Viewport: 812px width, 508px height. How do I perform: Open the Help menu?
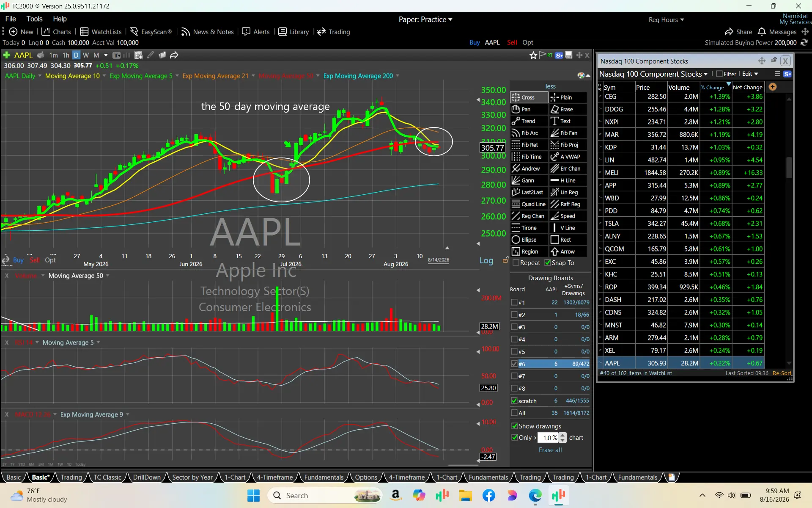pos(60,19)
